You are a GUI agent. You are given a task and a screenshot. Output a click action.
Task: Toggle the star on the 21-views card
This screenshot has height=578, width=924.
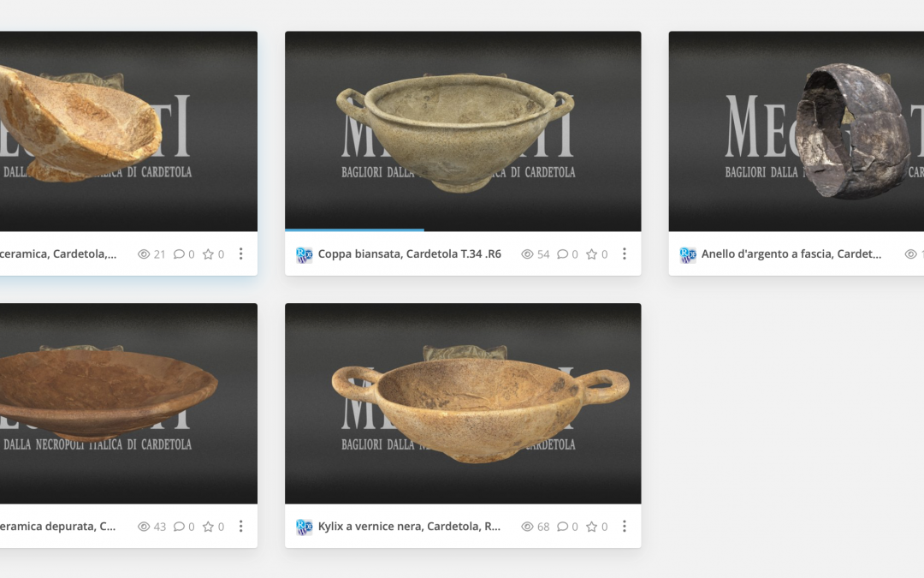pyautogui.click(x=208, y=254)
